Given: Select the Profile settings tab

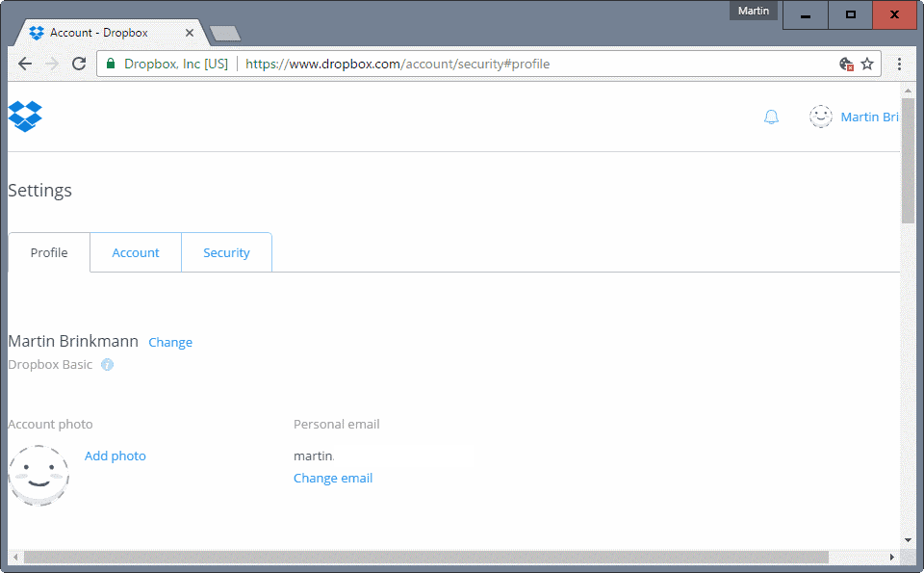Looking at the screenshot, I should pos(49,253).
